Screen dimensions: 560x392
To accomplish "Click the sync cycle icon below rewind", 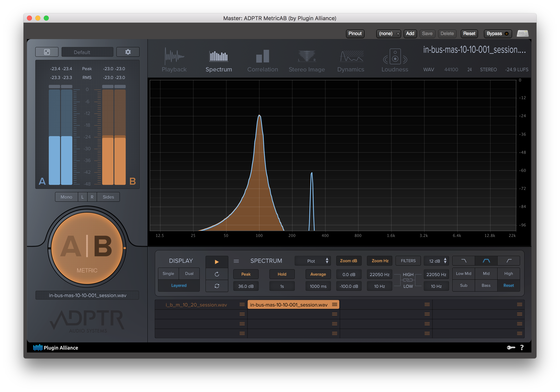I will coord(217,286).
